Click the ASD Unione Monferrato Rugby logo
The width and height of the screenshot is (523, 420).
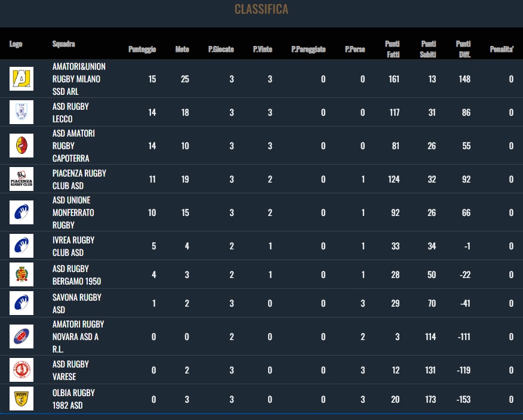click(21, 212)
